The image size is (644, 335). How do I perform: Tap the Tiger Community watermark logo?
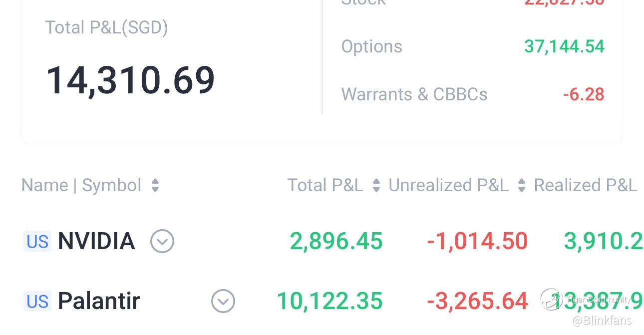pyautogui.click(x=552, y=299)
